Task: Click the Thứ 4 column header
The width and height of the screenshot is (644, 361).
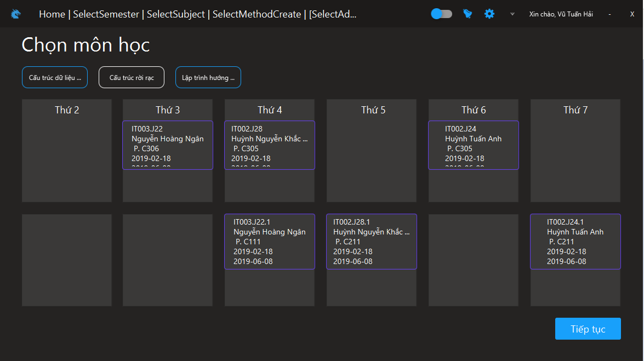Action: click(x=270, y=110)
